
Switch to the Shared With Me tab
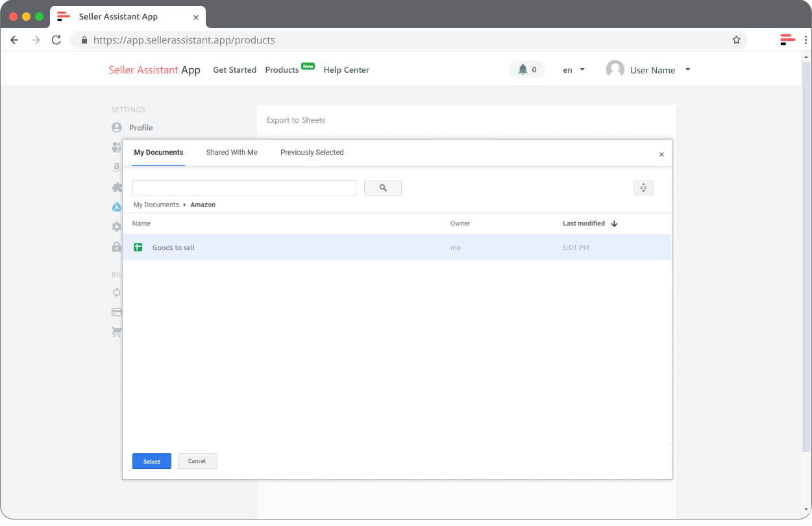point(232,152)
